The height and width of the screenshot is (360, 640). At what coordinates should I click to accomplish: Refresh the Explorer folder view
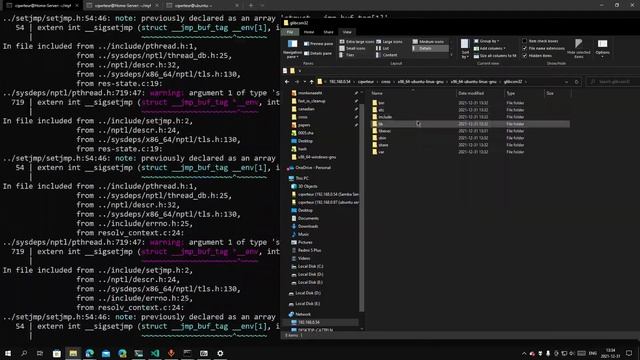tap(576, 82)
